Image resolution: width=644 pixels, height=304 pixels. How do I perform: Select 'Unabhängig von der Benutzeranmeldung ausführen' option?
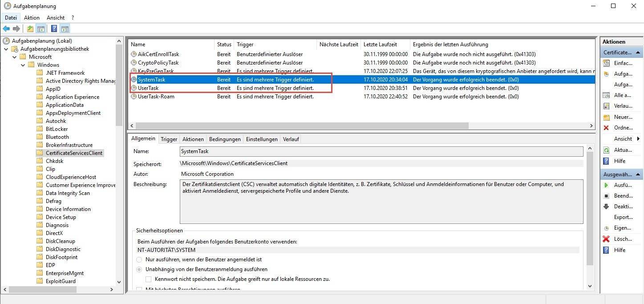coord(139,269)
